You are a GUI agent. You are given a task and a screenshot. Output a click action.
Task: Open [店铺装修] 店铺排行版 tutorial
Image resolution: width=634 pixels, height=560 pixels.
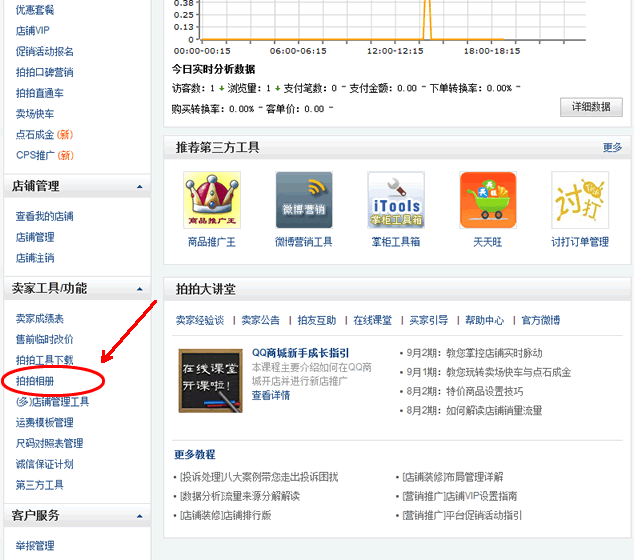click(225, 516)
